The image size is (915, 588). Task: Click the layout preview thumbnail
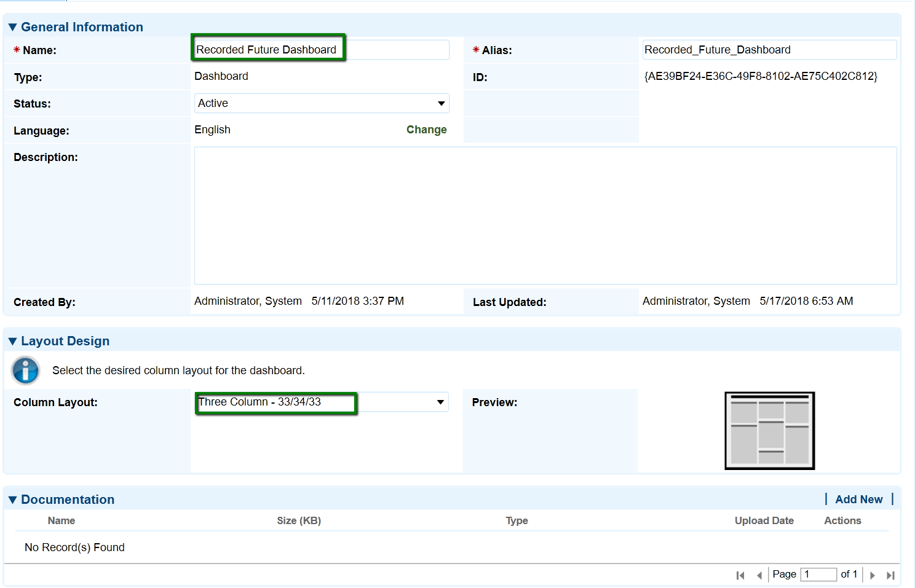coord(769,431)
